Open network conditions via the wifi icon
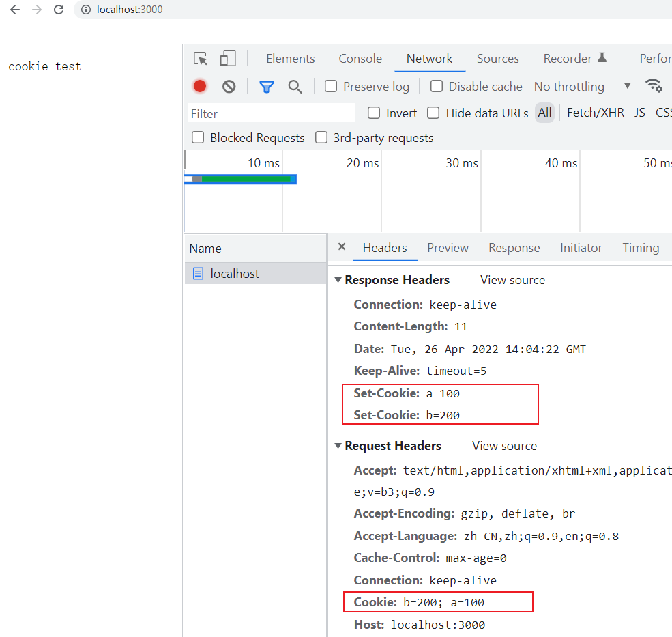This screenshot has width=672, height=637. coord(654,86)
